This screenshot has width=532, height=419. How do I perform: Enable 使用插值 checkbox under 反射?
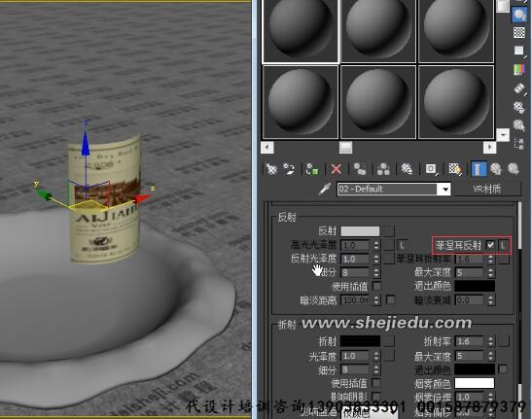[376, 287]
